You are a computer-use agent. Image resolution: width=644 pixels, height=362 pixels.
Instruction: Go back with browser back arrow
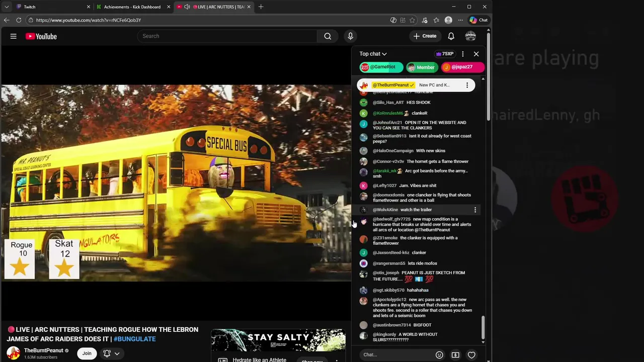7,20
